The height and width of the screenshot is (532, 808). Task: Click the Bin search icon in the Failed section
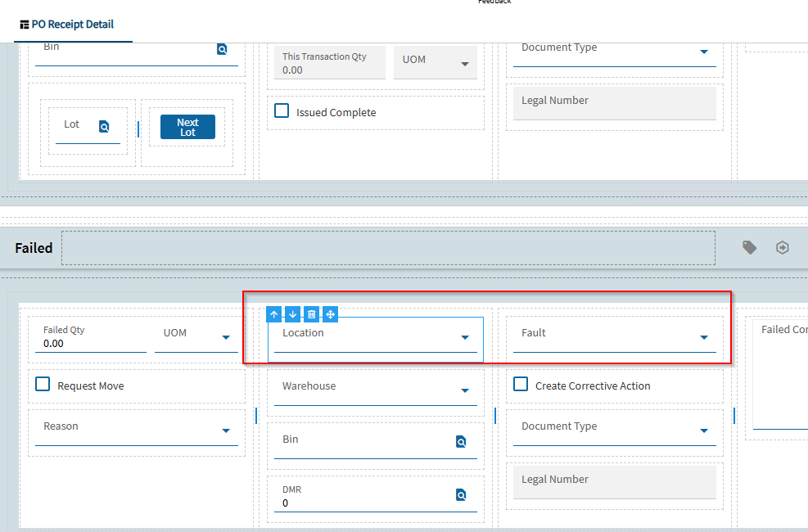[x=461, y=441]
